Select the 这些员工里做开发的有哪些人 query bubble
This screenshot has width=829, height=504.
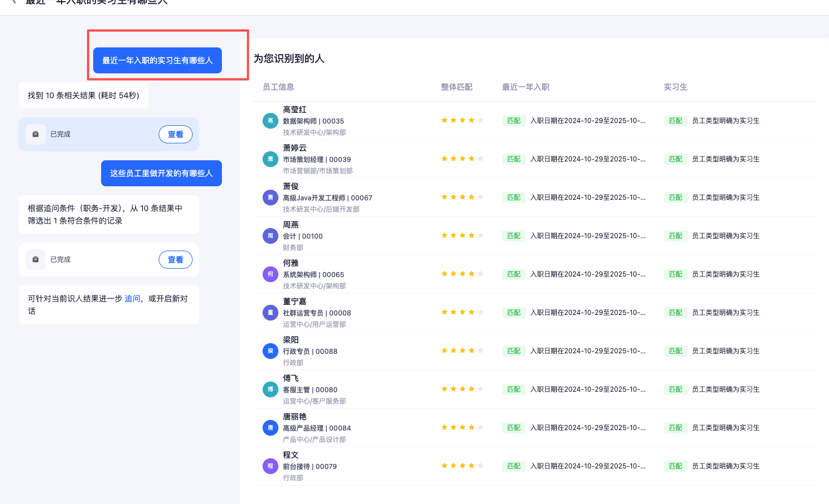coord(161,173)
